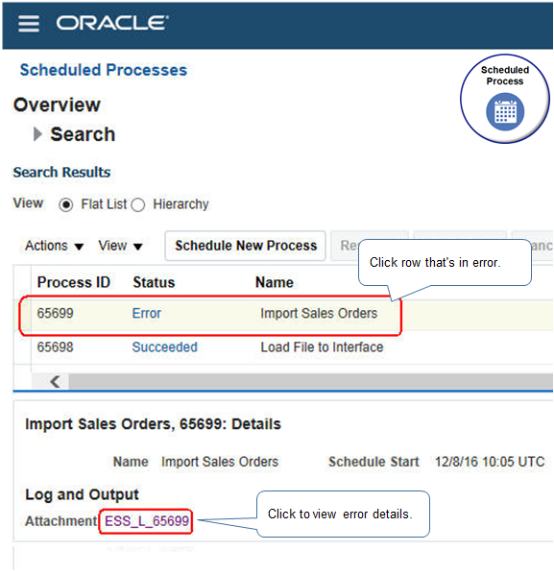554x571 pixels.
Task: Select the Flat List radio button
Action: 66,205
